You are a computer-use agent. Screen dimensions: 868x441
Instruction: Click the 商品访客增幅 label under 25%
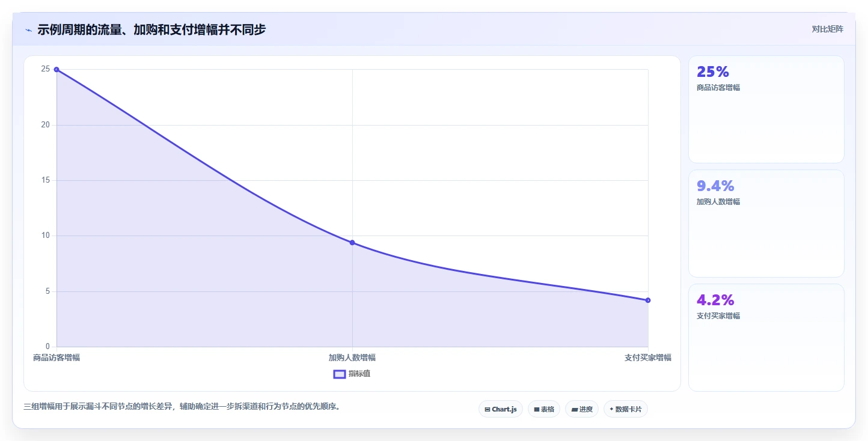718,88
